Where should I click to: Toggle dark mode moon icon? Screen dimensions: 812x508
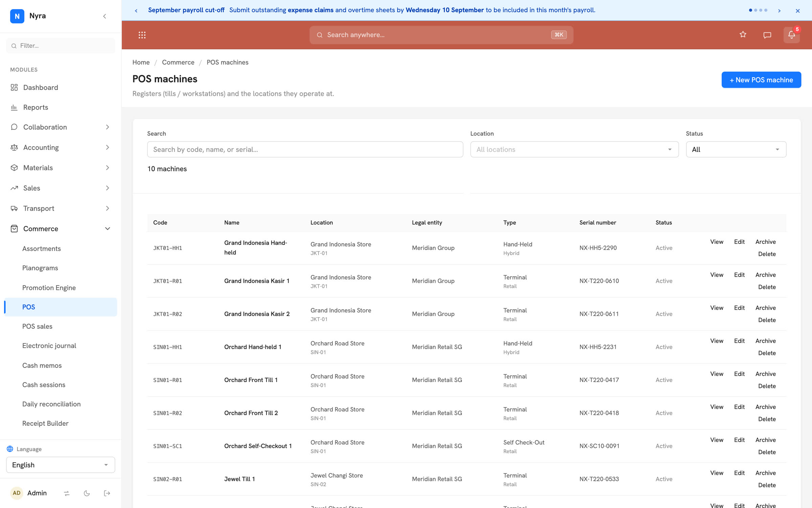pos(87,493)
